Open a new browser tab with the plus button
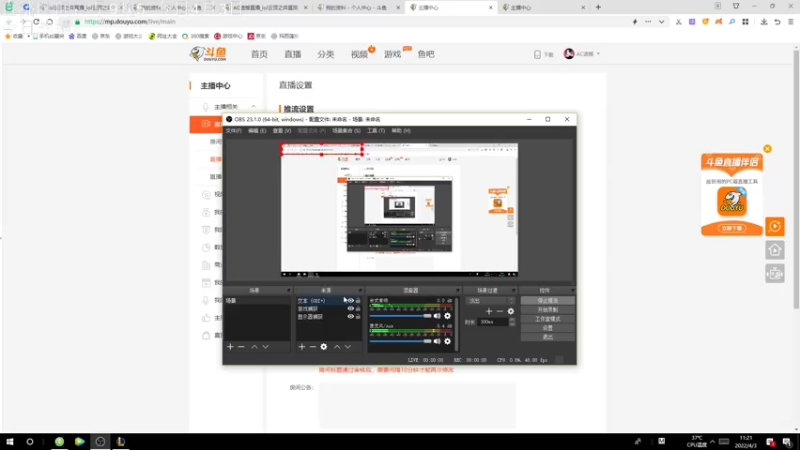Screen dimensions: 800x450 (x=598, y=7)
